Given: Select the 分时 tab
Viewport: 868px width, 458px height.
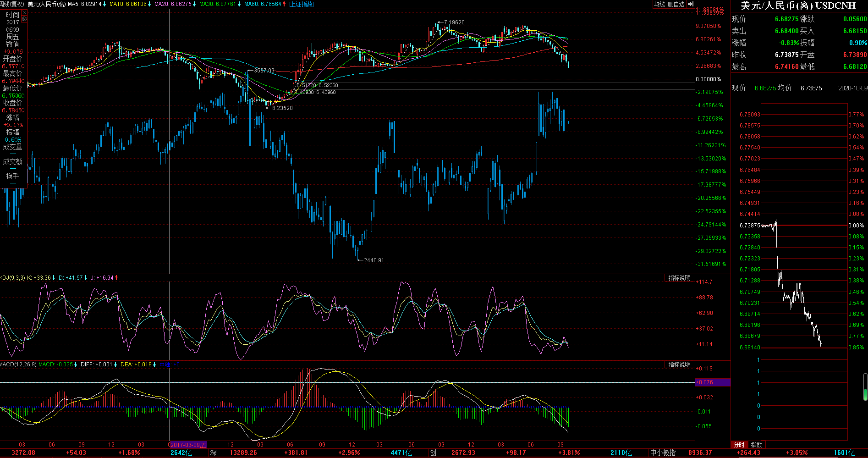Looking at the screenshot, I should (x=739, y=445).
